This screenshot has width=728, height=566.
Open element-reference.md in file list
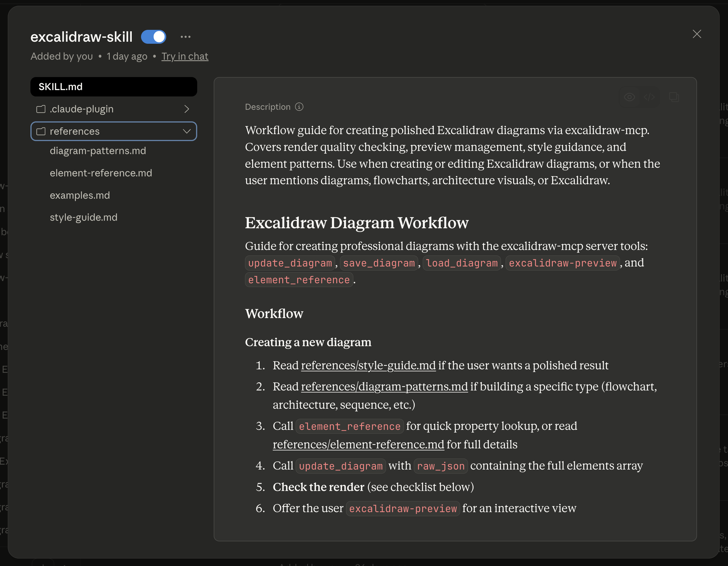(x=101, y=173)
